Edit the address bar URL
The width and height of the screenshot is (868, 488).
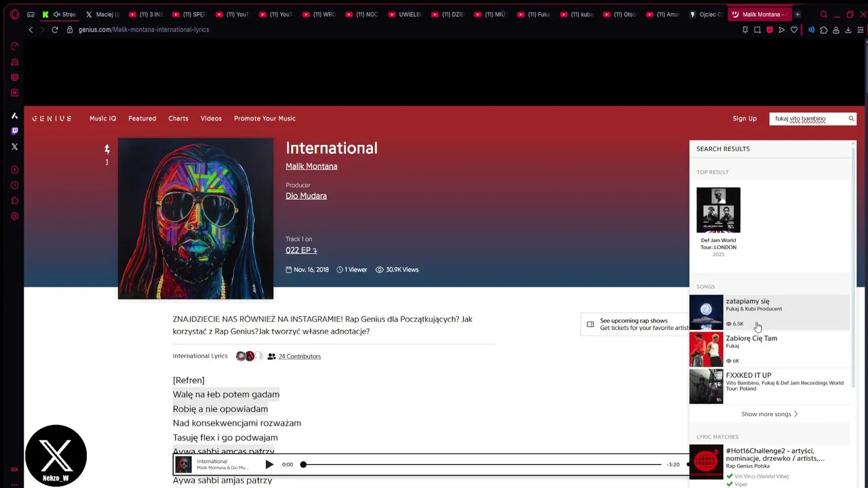point(143,30)
